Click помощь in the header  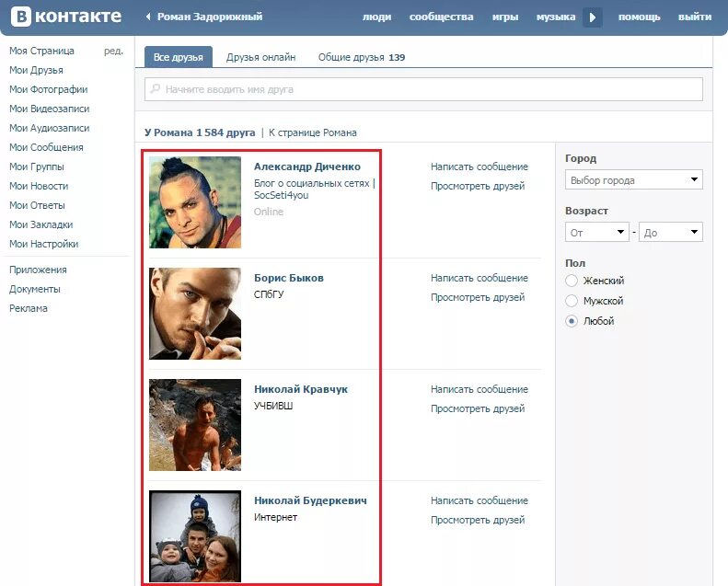click(639, 17)
